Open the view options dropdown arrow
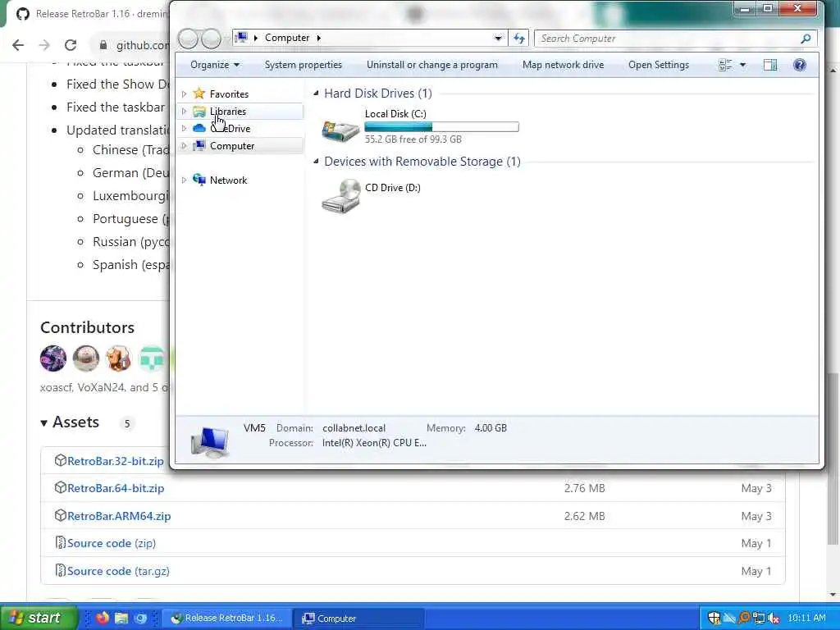840x630 pixels. (742, 65)
